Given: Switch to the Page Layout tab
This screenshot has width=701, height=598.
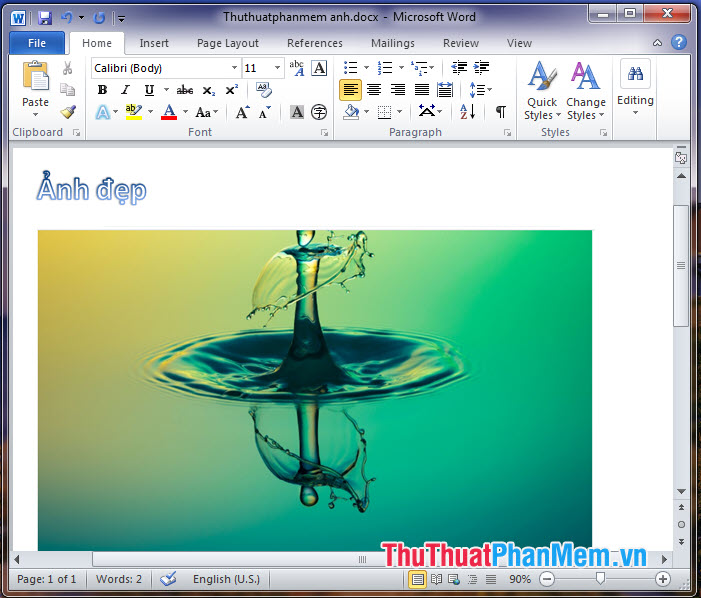Looking at the screenshot, I should [228, 43].
